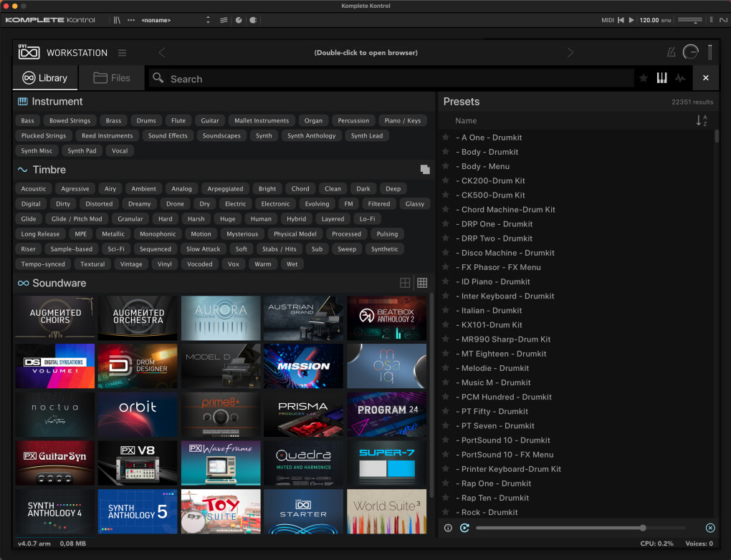Viewport: 731px width, 560px height.
Task: Adjust the preview volume slider
Action: (x=580, y=528)
